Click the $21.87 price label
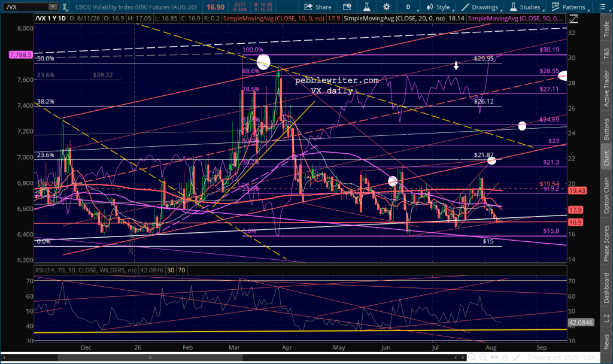This screenshot has width=613, height=364. coord(484,155)
